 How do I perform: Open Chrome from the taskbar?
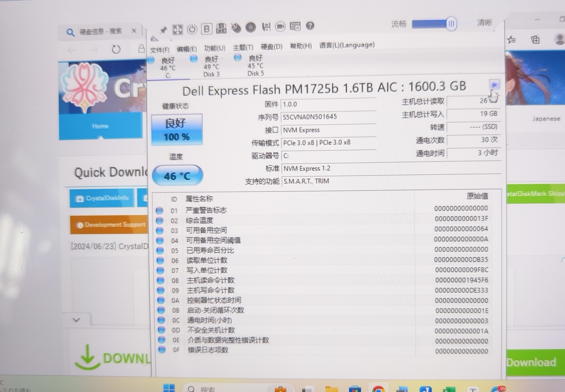[x=379, y=389]
